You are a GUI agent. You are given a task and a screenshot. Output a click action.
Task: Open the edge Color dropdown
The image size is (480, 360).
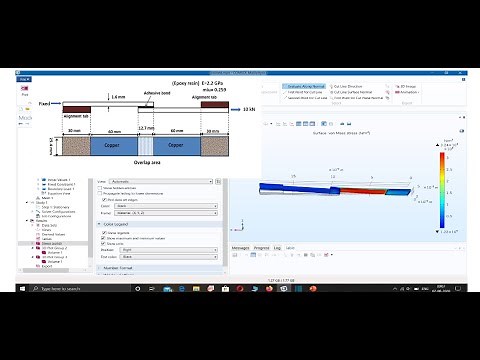point(166,206)
